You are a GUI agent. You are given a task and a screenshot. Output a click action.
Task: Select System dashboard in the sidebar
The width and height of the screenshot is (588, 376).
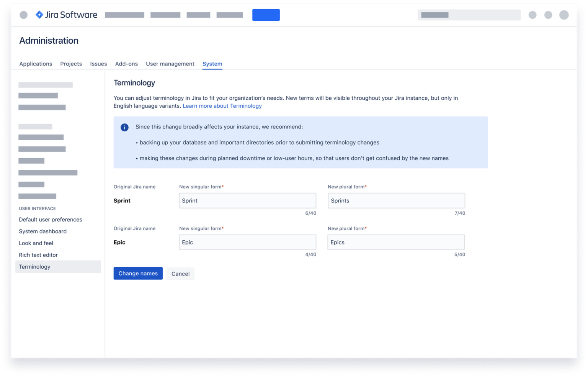tap(42, 231)
